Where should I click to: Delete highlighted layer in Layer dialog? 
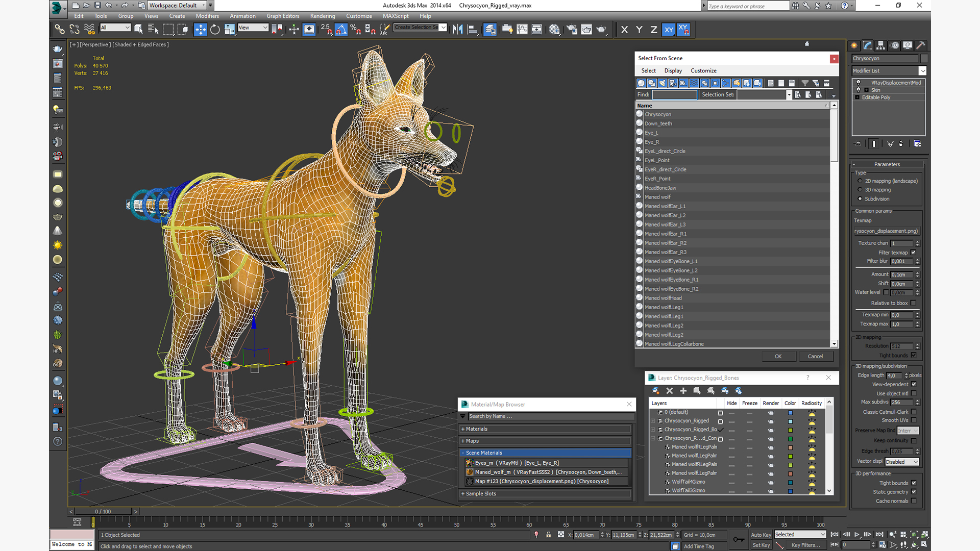[x=670, y=391]
